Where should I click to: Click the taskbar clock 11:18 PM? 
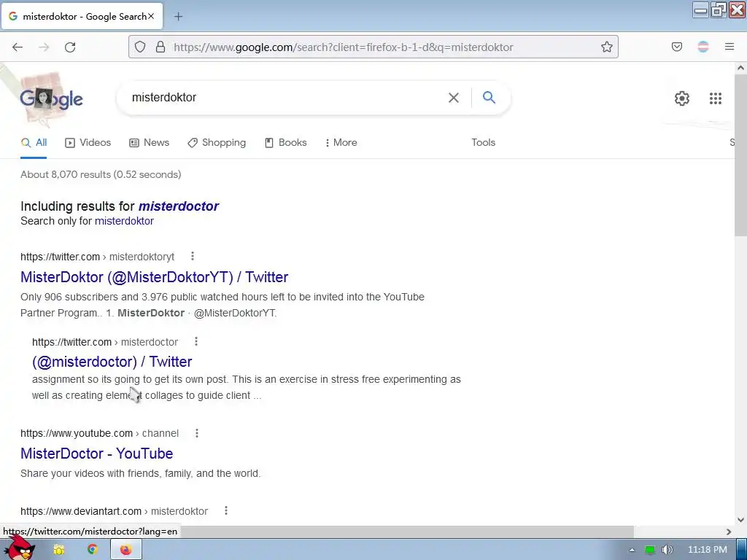point(708,550)
